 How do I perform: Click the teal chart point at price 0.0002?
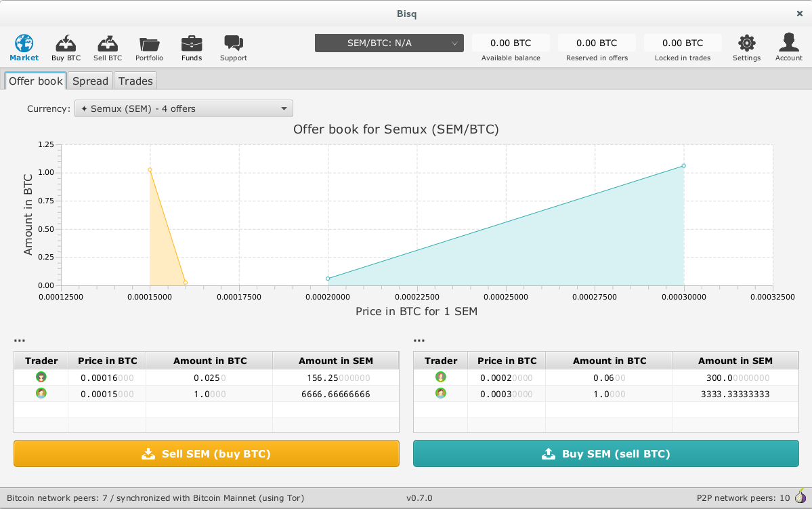point(328,279)
